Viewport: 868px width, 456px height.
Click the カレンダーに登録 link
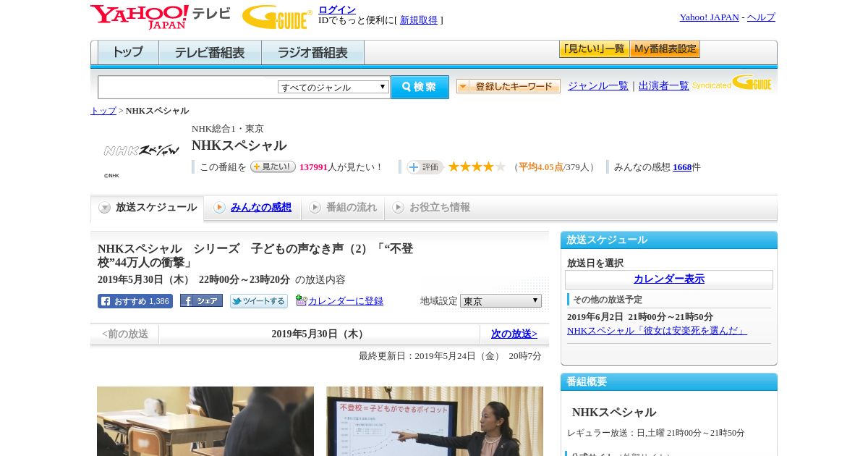pyautogui.click(x=346, y=301)
